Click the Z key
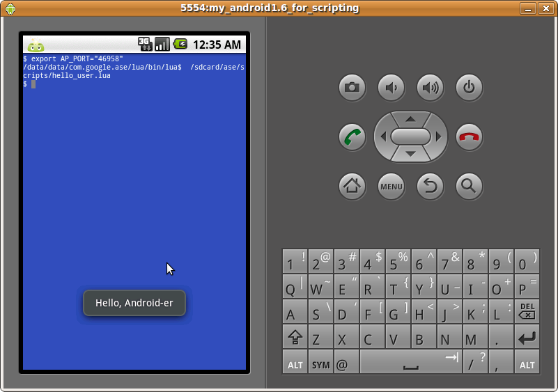This screenshot has width=558, height=392. point(320,336)
